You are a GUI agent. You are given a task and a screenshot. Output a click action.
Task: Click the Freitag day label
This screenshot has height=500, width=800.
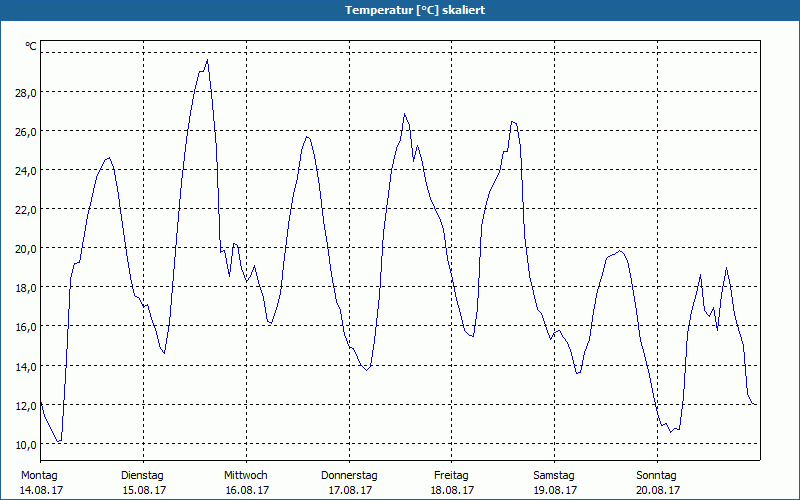click(451, 476)
